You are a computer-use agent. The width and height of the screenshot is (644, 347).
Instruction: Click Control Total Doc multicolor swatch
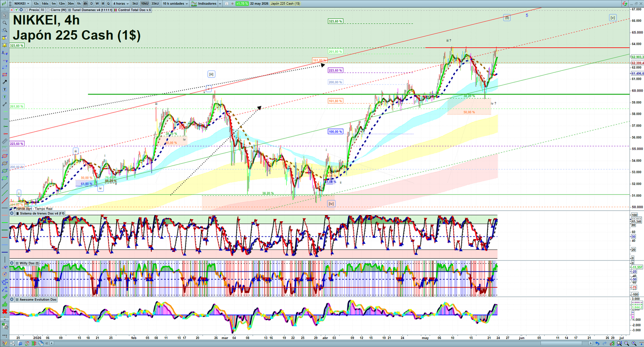pyautogui.click(x=116, y=10)
